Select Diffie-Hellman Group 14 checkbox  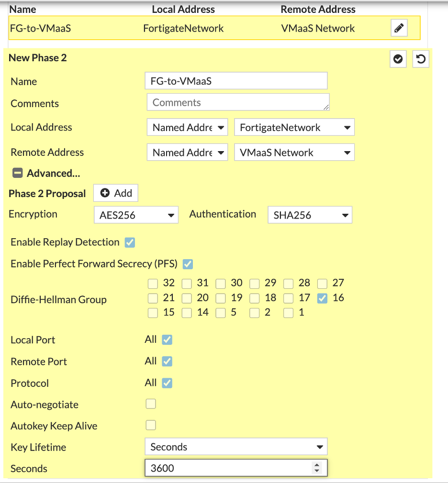click(x=187, y=313)
